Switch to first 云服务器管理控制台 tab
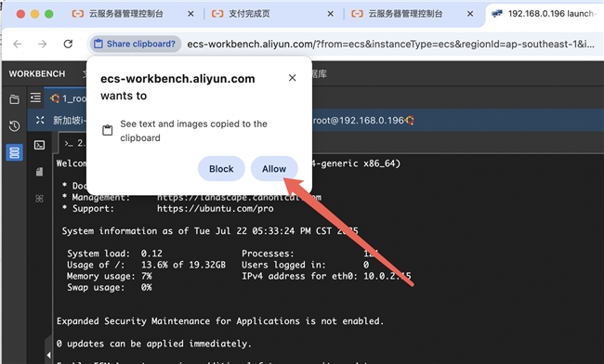This screenshot has height=364, width=604. pyautogui.click(x=126, y=14)
